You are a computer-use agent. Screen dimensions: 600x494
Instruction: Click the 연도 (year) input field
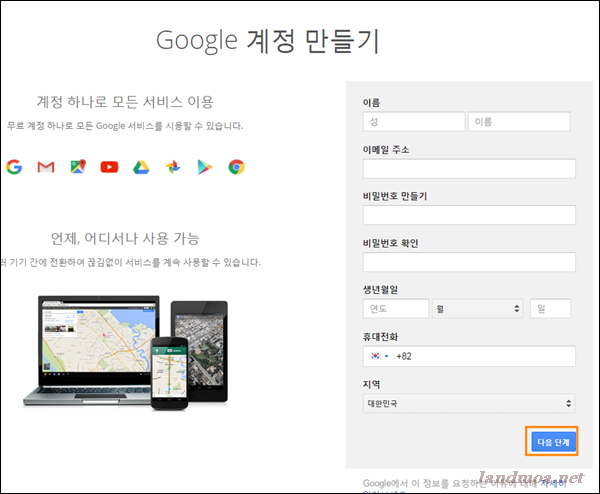pyautogui.click(x=396, y=308)
